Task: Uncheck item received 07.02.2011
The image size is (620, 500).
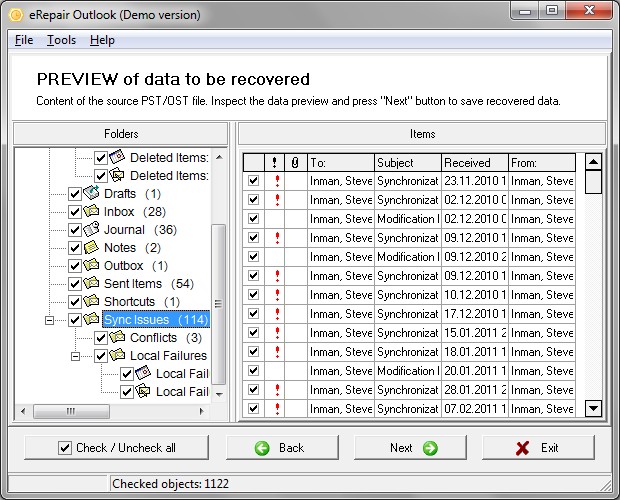Action: (253, 409)
